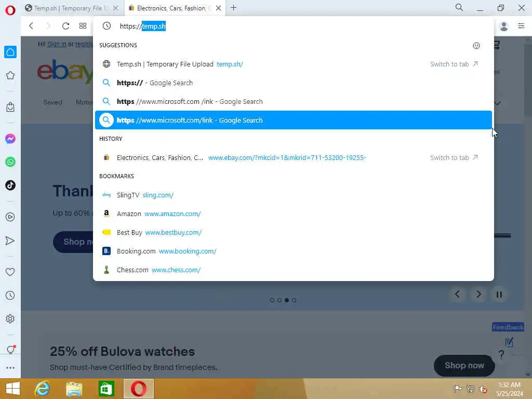The width and height of the screenshot is (532, 399).
Task: Close the Electronics, Cars, Fashion tab
Action: (219, 8)
